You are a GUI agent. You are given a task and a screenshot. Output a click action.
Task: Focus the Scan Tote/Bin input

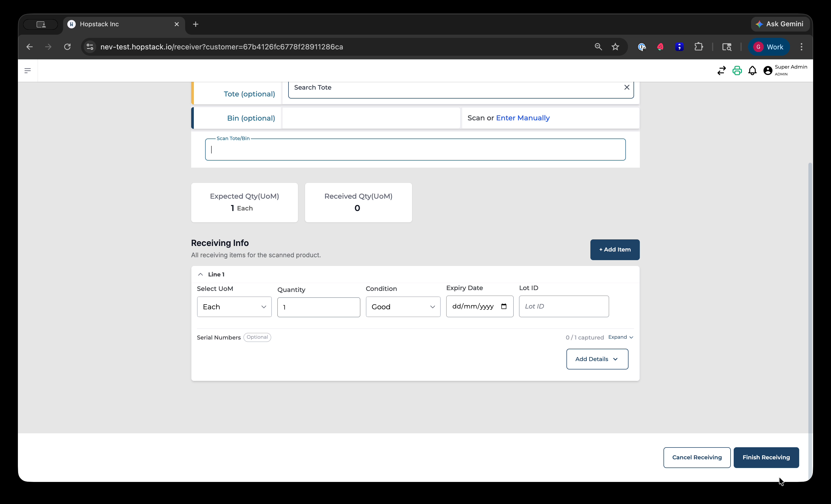coord(415,150)
